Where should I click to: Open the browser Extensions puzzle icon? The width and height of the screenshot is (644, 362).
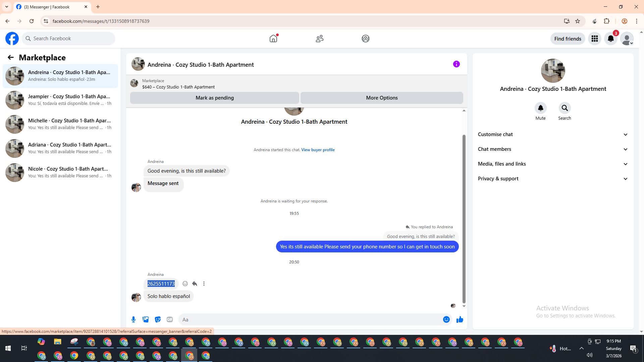pos(606,21)
